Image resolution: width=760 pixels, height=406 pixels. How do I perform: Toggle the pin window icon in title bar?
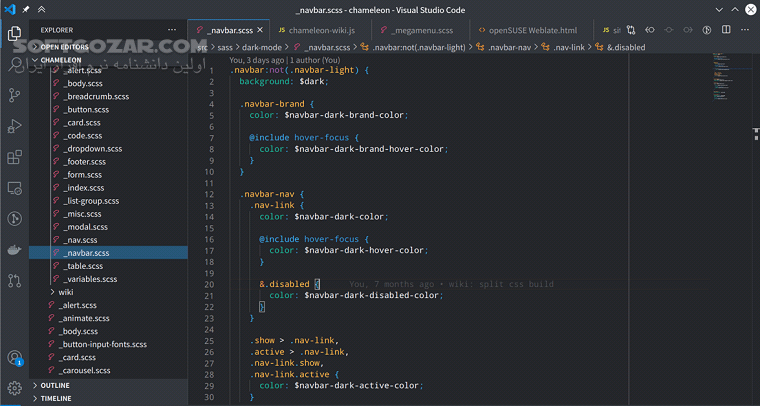click(25, 9)
